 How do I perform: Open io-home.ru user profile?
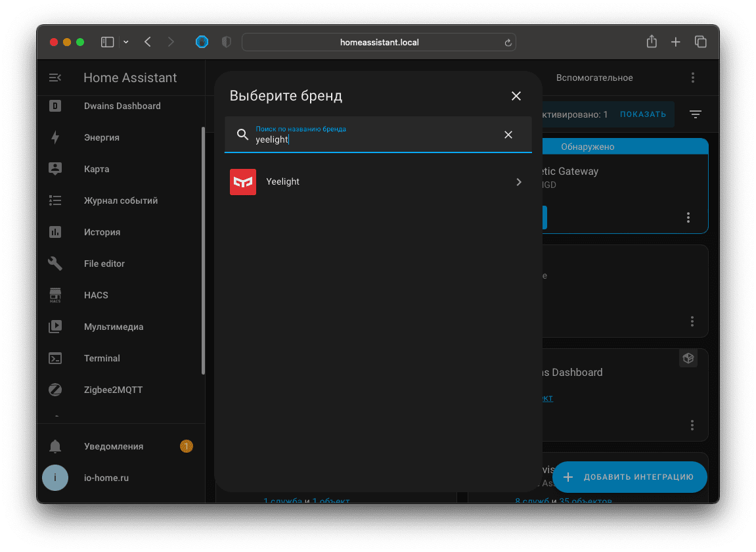pos(106,478)
